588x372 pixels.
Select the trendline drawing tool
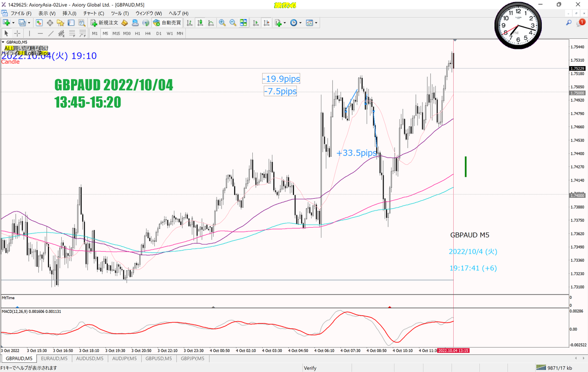pyautogui.click(x=51, y=33)
